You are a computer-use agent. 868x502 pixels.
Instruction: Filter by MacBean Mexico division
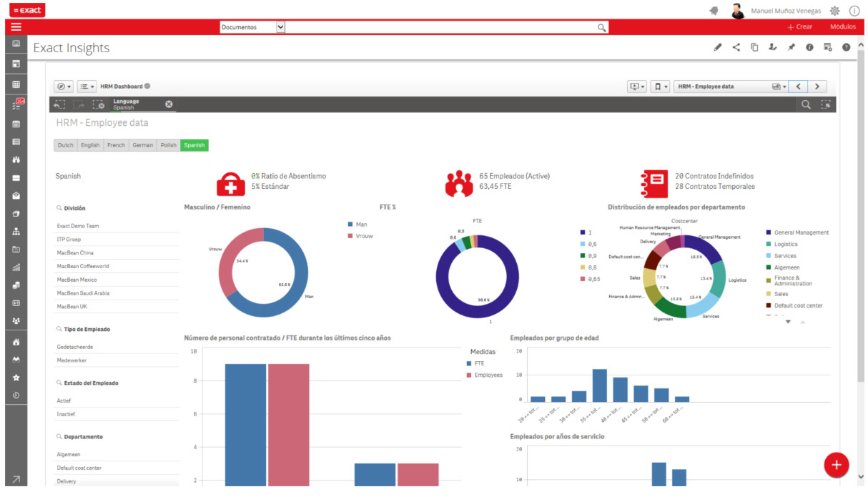pyautogui.click(x=77, y=280)
